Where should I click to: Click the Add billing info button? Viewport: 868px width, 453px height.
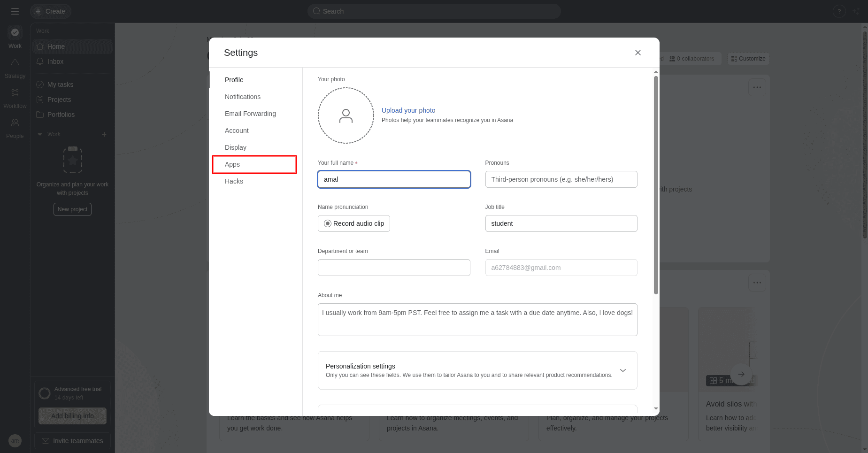[x=72, y=416]
